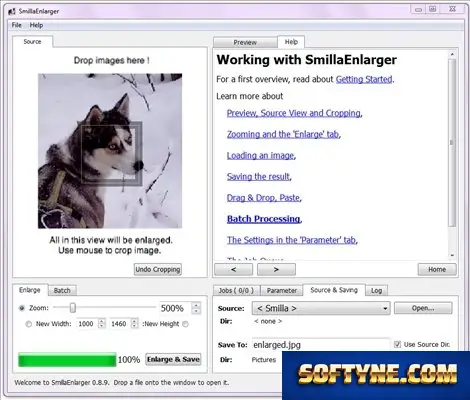The height and width of the screenshot is (400, 470).
Task: Click help pane scrollbar down arrow
Action: tap(452, 255)
